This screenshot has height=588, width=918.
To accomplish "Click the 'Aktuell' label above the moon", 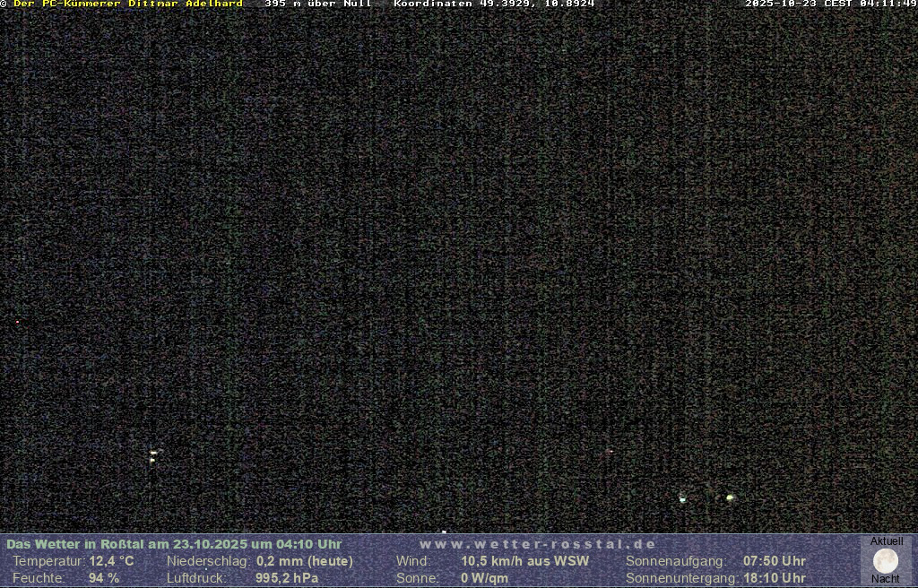I will (x=887, y=541).
